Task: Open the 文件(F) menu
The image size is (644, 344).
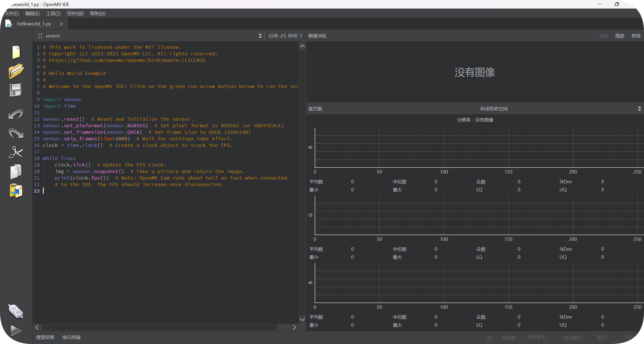Action: 11,13
